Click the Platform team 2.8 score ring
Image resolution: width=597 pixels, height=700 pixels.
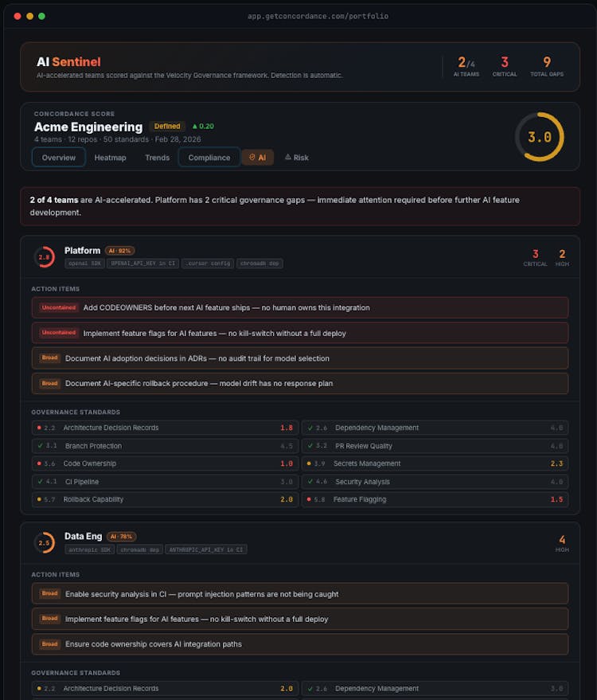click(45, 257)
